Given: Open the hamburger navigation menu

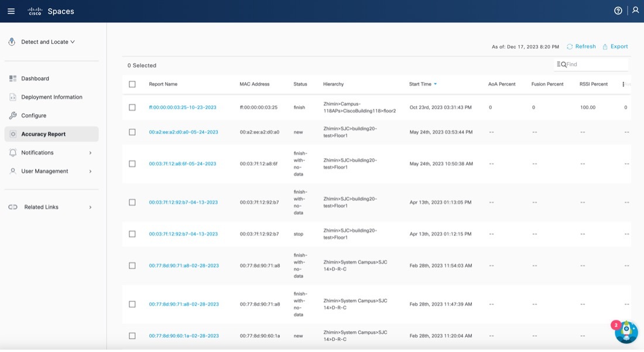Looking at the screenshot, I should 11,11.
